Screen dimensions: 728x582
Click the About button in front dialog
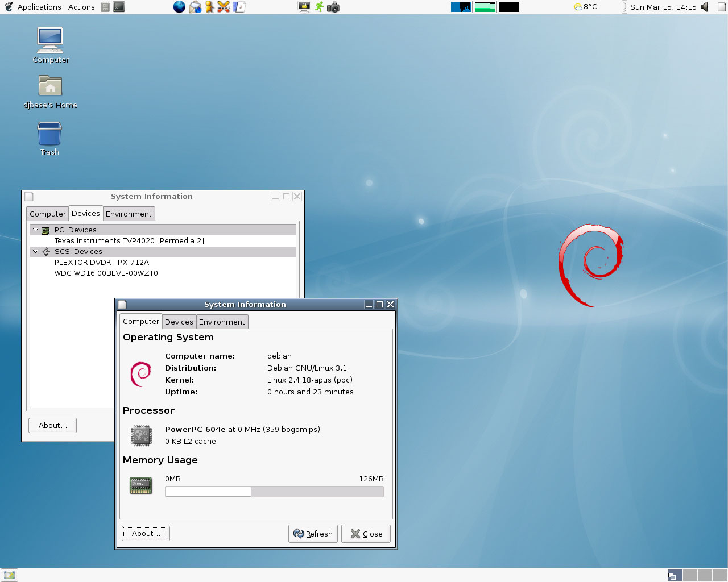pos(146,533)
